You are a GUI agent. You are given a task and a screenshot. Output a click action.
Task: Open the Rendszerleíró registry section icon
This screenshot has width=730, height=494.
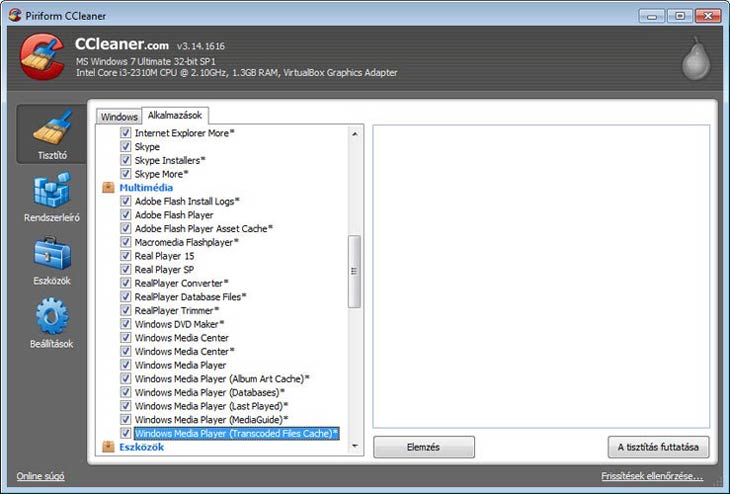pos(52,189)
